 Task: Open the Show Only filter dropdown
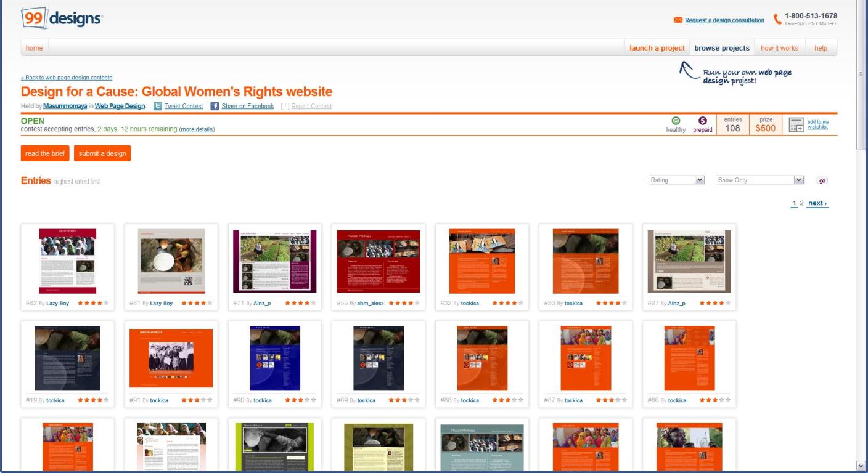759,180
